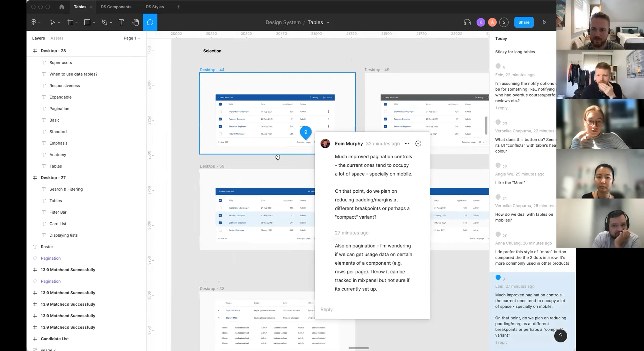Toggle header checkbox in Desktop - 50
The width and height of the screenshot is (644, 351).
(220, 200)
